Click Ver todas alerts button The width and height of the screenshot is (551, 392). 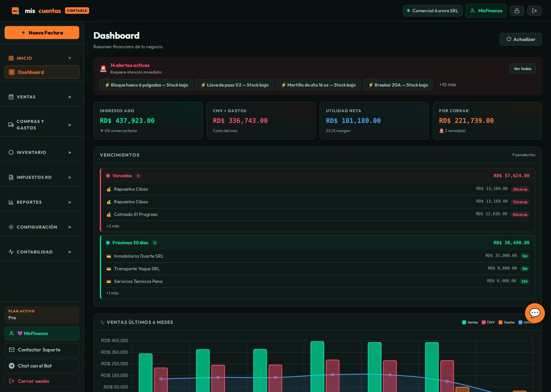click(x=522, y=69)
